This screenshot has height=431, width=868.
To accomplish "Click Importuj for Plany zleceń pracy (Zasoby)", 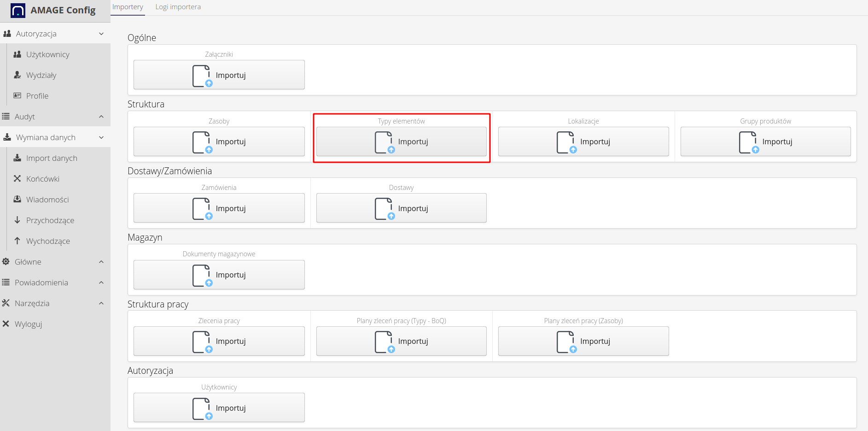I will [x=583, y=341].
